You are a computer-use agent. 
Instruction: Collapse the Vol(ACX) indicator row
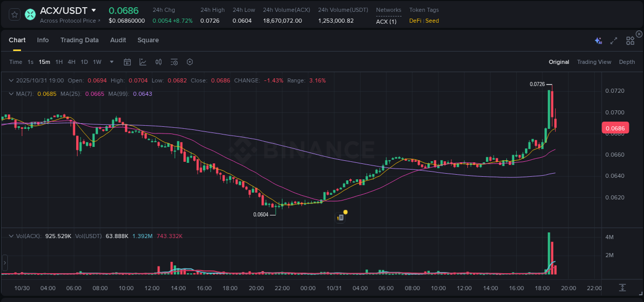11,236
